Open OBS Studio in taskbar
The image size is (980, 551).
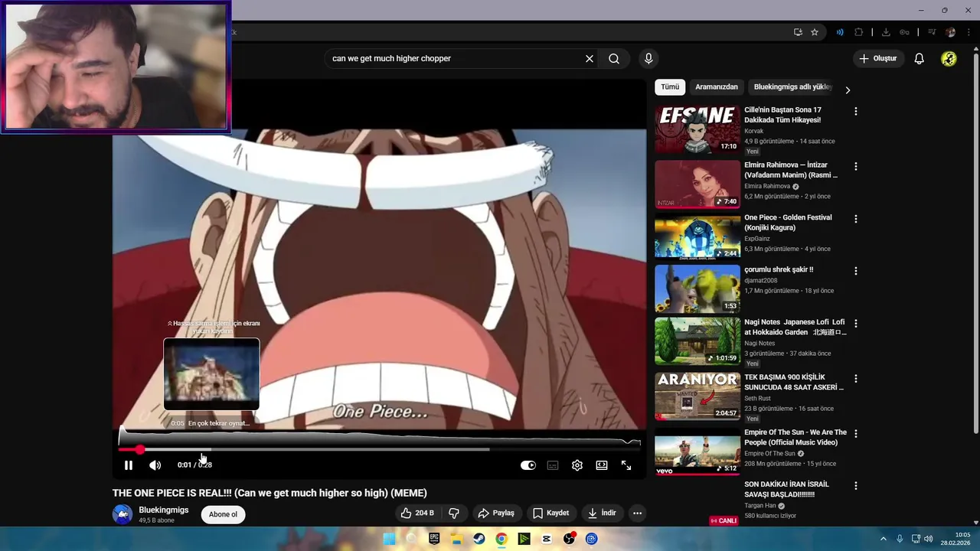pyautogui.click(x=569, y=539)
